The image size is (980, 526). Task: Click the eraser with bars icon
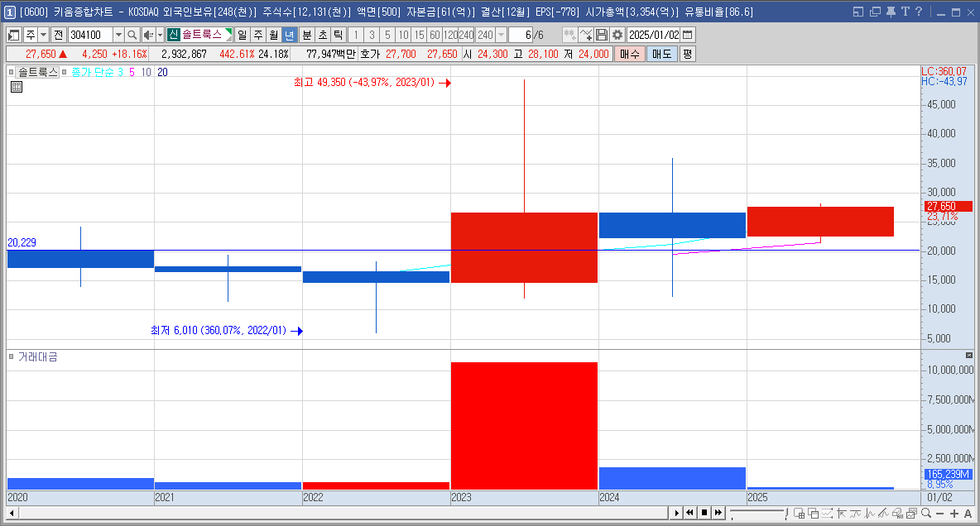point(897,514)
